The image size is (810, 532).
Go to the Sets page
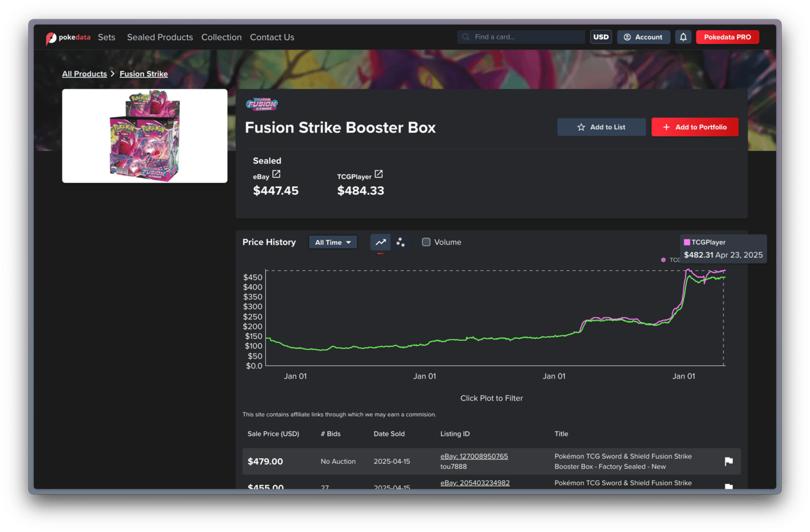[107, 38]
